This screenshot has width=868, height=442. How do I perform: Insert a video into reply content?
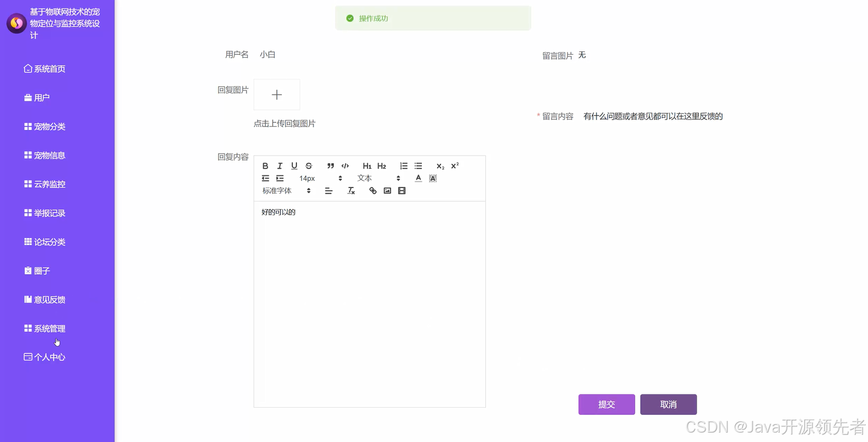[402, 191]
